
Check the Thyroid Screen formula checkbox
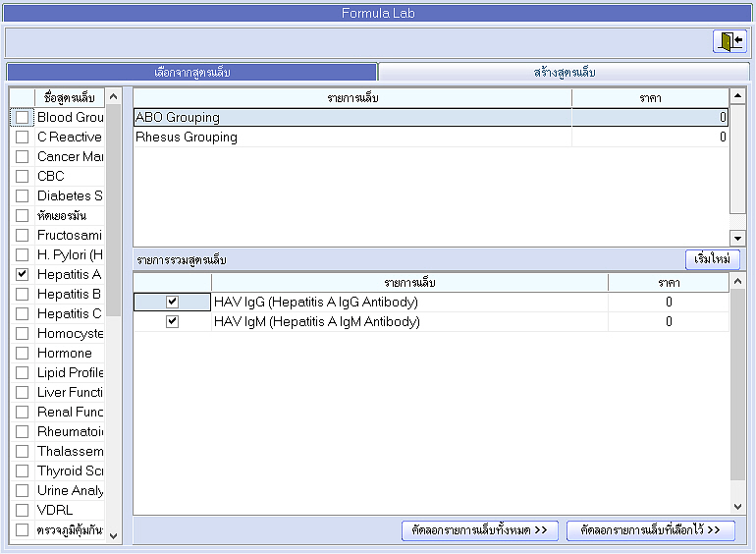[23, 471]
